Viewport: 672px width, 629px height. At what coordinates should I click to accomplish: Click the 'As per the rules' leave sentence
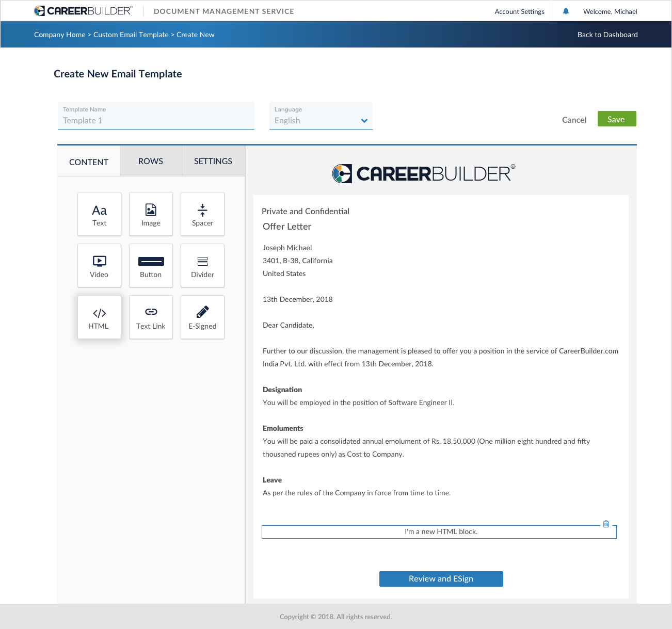(x=357, y=493)
